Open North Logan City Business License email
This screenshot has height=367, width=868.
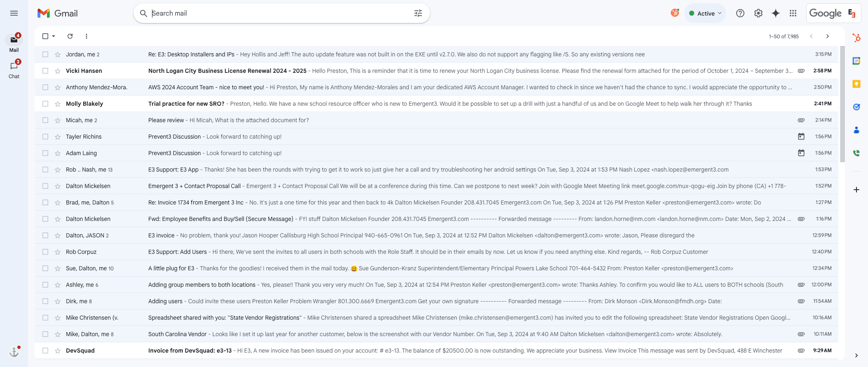click(436, 71)
